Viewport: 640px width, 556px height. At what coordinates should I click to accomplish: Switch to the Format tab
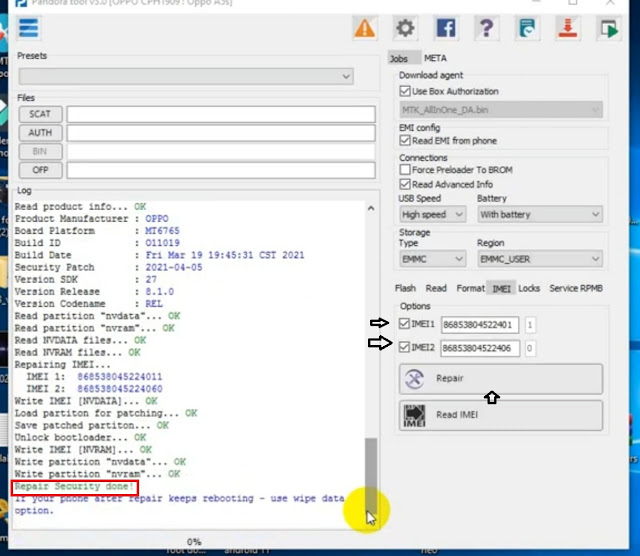470,288
